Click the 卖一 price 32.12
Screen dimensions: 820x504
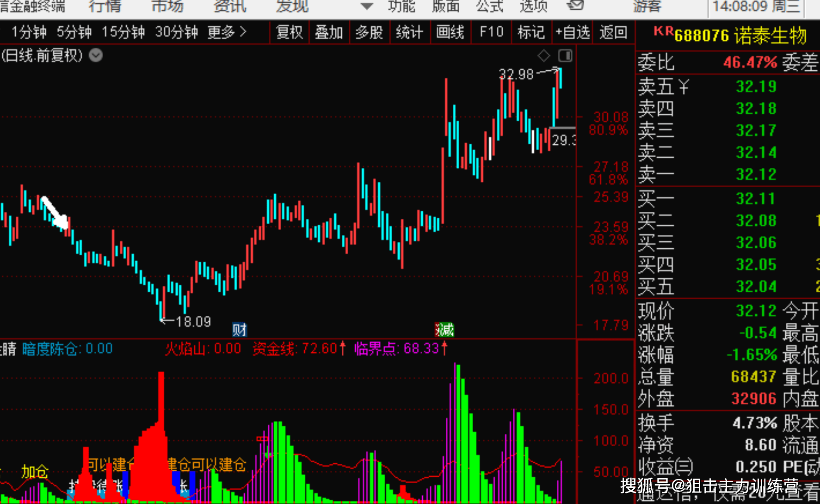[756, 174]
